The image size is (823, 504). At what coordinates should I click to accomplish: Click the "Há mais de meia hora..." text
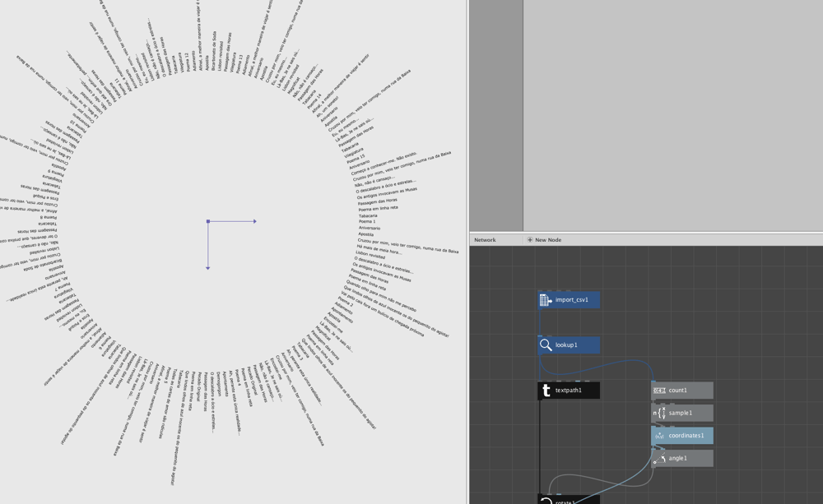click(x=379, y=250)
